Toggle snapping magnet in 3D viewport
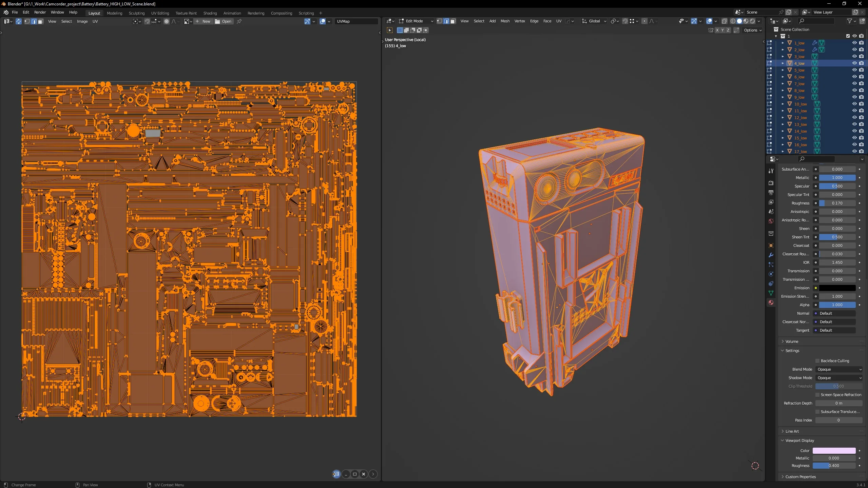Screen dimensions: 868x488 (x=625, y=21)
